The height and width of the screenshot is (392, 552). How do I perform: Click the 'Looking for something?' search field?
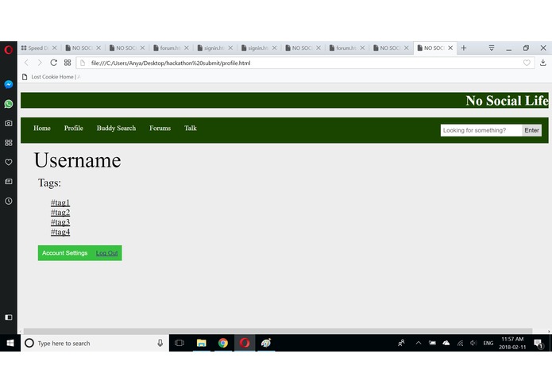(x=481, y=130)
